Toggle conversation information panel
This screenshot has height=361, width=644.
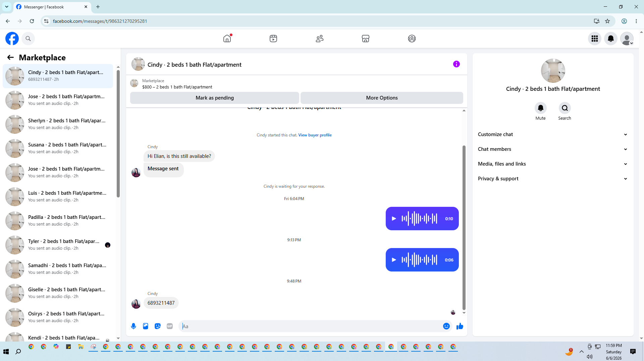[457, 64]
